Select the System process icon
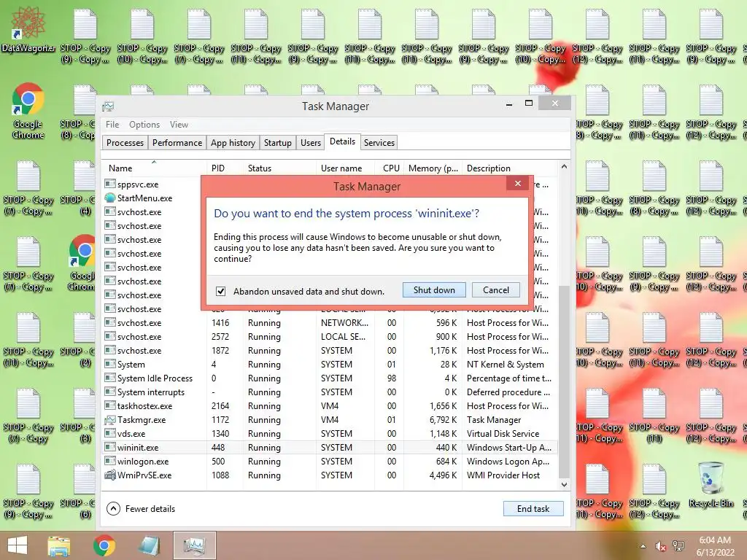The height and width of the screenshot is (560, 747). pyautogui.click(x=110, y=364)
